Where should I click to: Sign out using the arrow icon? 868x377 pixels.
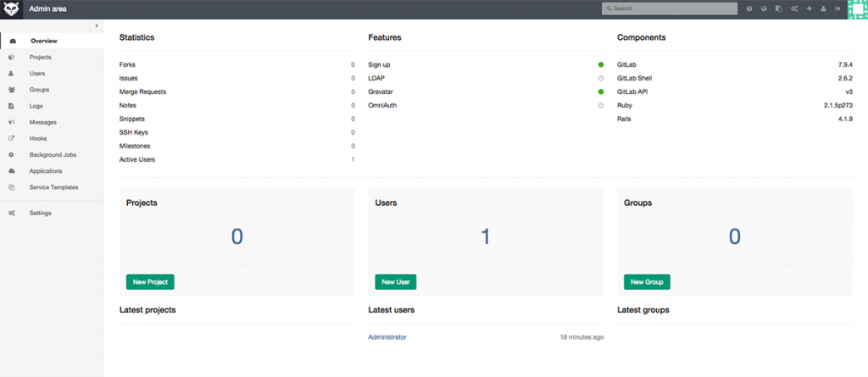(837, 9)
